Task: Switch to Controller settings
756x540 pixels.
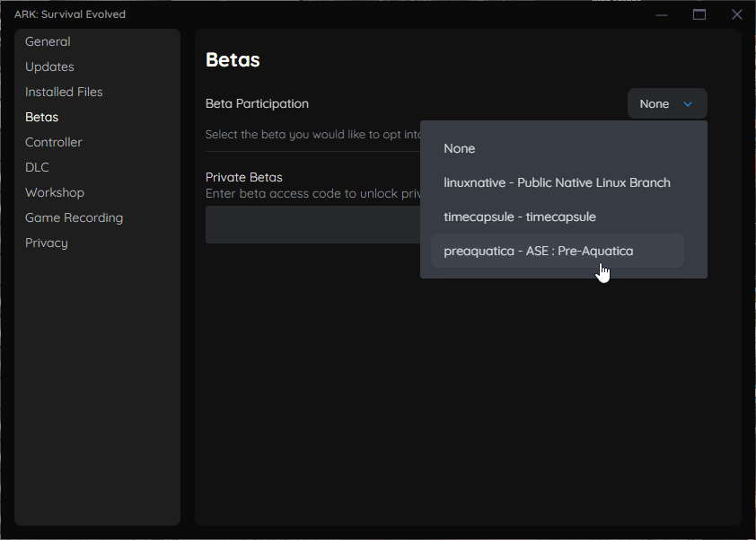Action: (54, 142)
